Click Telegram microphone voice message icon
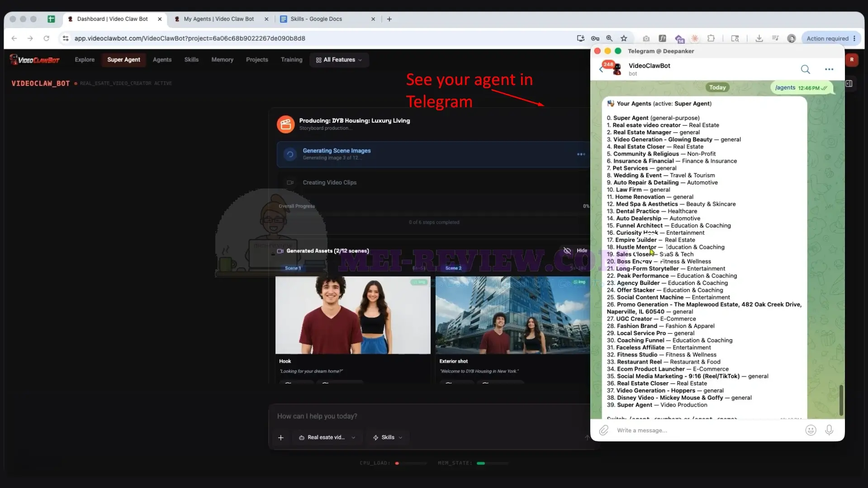The image size is (868, 488). 829,430
